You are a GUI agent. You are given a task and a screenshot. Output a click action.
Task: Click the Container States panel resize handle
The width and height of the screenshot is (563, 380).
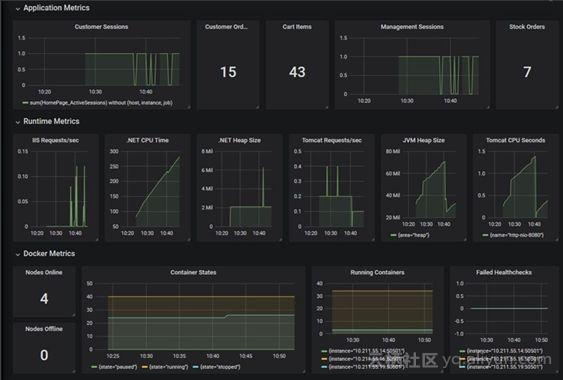[x=303, y=371]
